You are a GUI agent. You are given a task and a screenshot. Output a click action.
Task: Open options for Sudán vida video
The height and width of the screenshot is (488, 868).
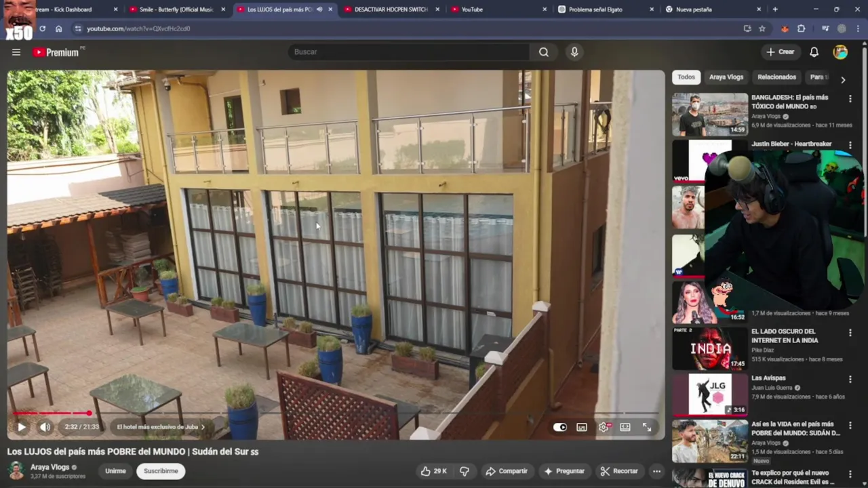pos(850,426)
